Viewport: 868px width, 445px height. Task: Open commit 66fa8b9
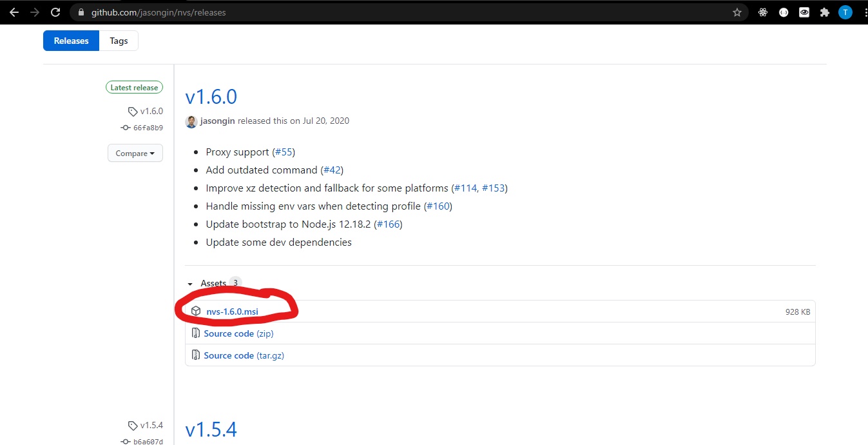(148, 128)
